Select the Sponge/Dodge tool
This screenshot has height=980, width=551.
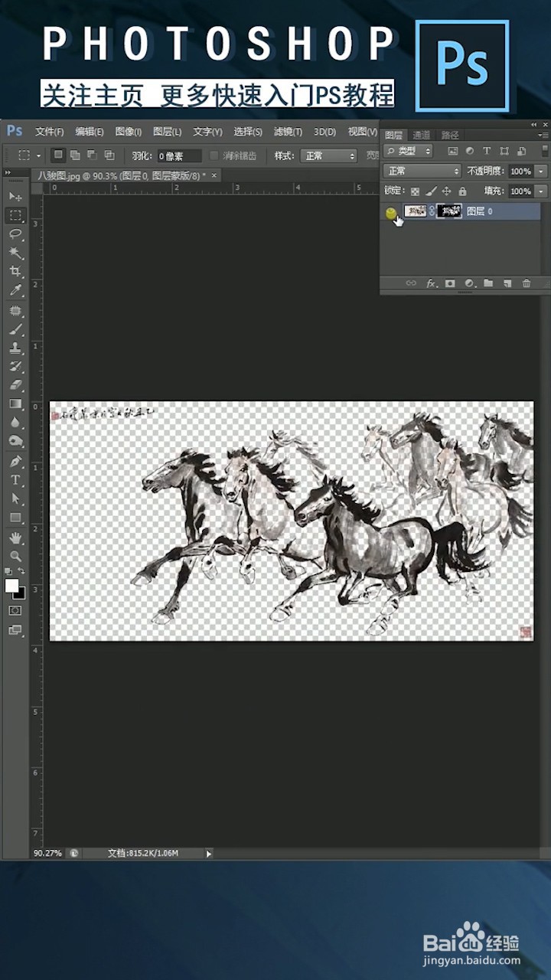15,442
